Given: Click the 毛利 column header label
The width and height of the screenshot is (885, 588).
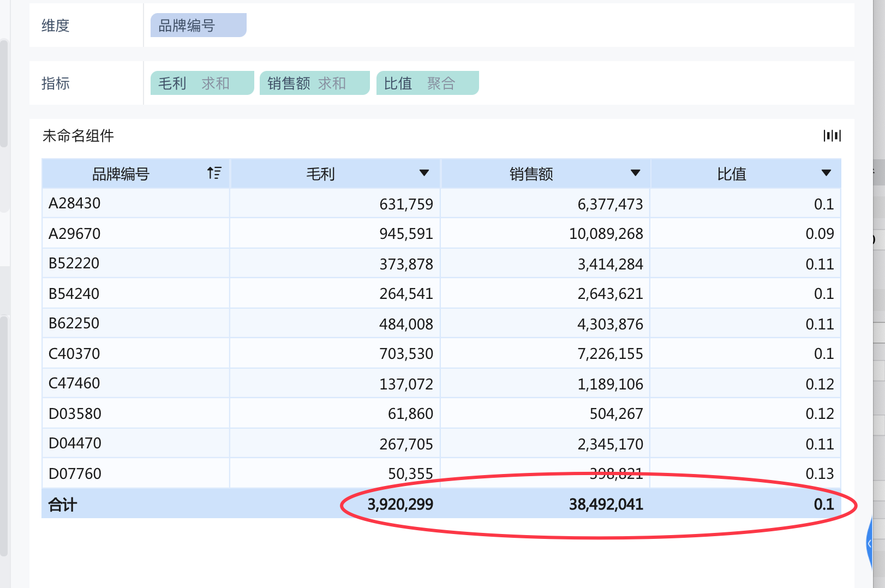Looking at the screenshot, I should coord(320,174).
